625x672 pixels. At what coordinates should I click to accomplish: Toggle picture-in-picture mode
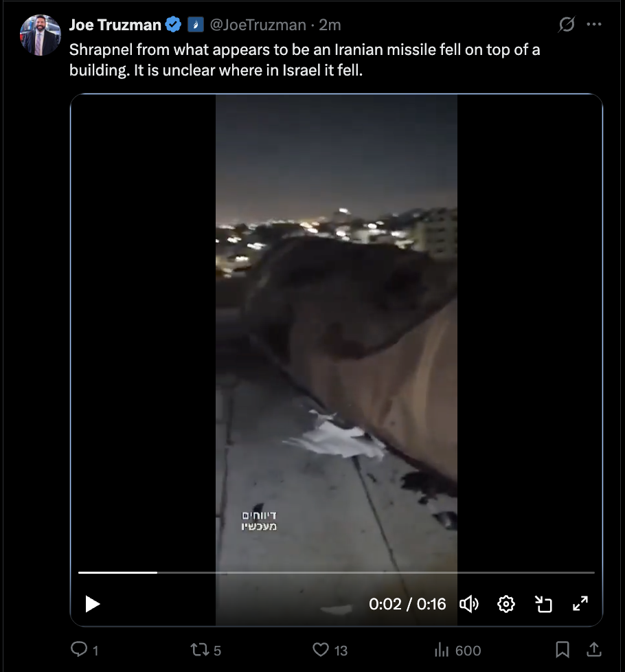tap(543, 604)
